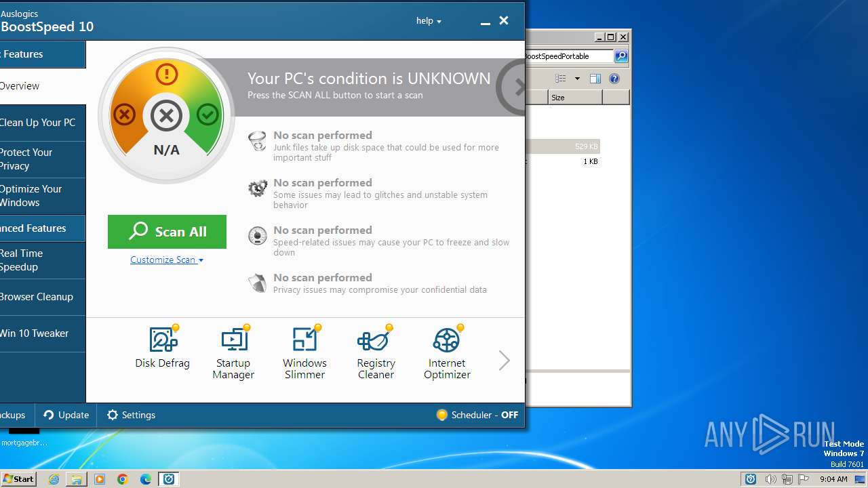Click the green checkmark gauge icon

[x=208, y=115]
